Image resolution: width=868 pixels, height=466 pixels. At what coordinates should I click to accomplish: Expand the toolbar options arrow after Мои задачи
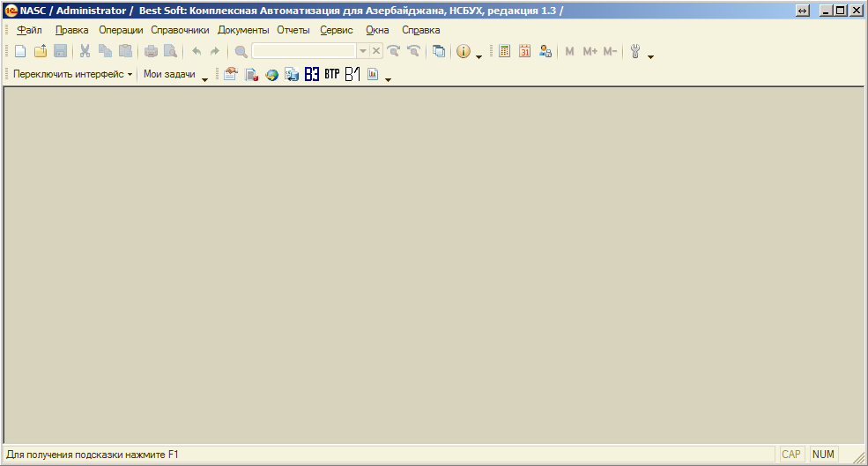[205, 79]
